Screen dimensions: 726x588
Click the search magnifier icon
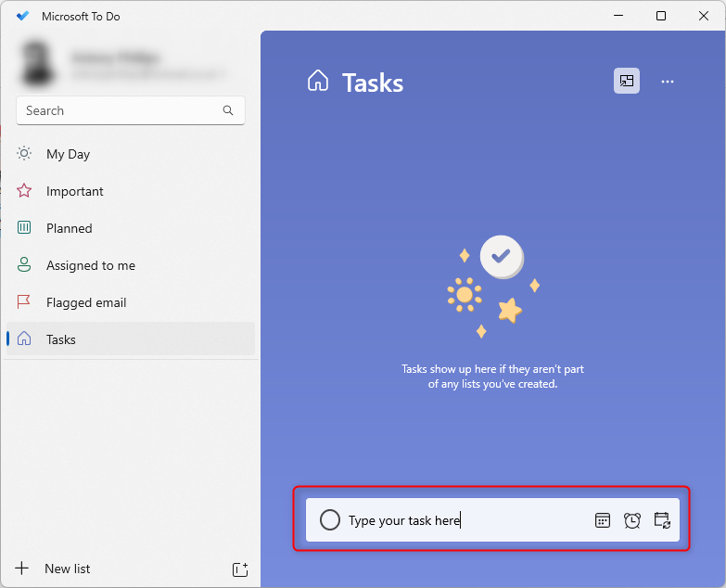click(228, 110)
